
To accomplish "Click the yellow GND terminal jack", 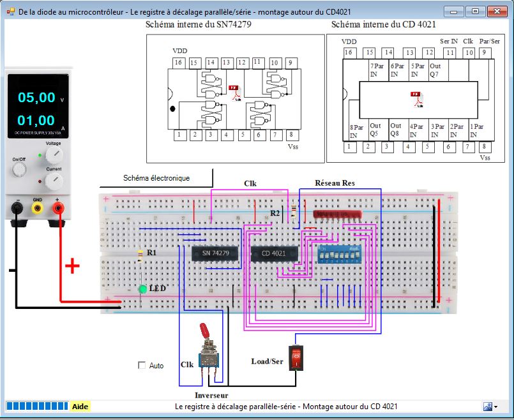I will pos(38,207).
